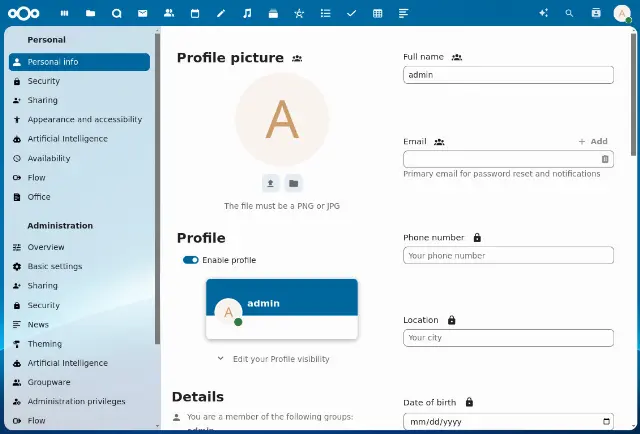Viewport: 640px width, 434px height.
Task: Open the admin avatar user menu
Action: (x=622, y=13)
